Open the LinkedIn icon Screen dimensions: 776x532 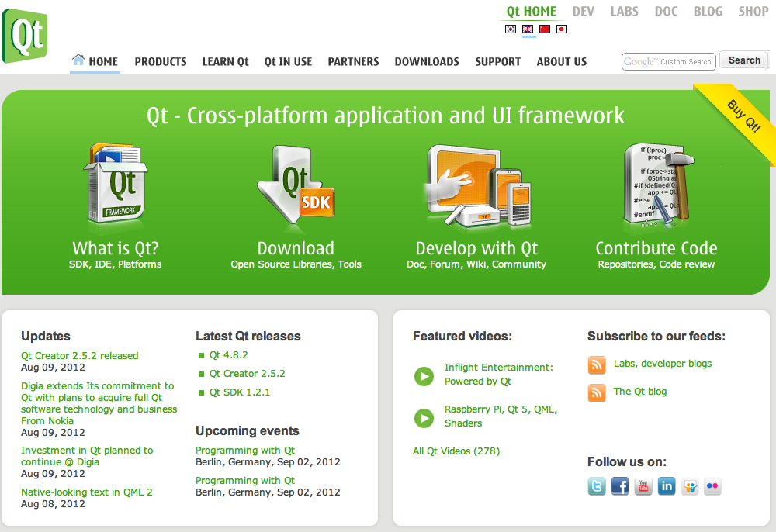coord(667,486)
